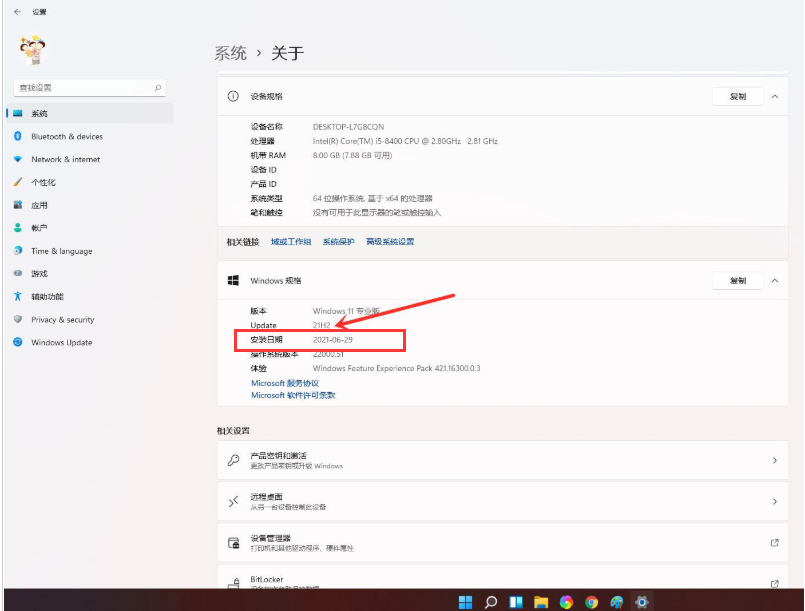Screen dimensions: 805x611
Task: Select device name DESKTOP-L7G8CQN text
Action: click(348, 127)
